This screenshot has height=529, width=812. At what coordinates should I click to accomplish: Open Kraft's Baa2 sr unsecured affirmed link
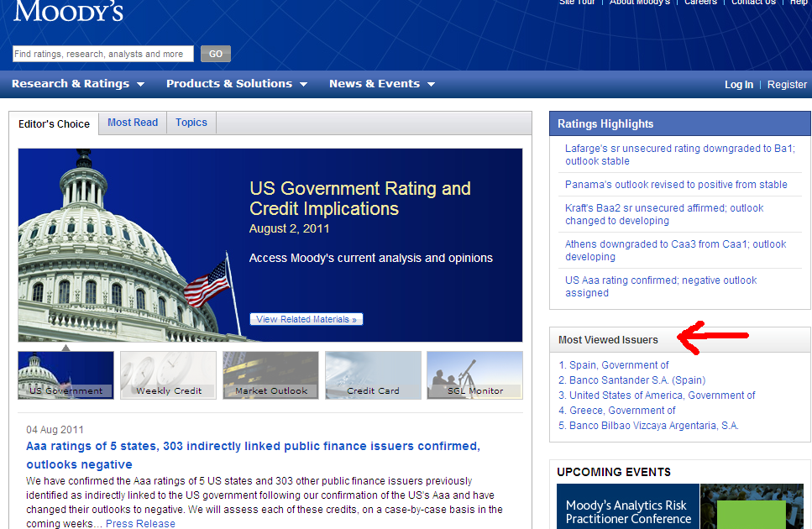tap(664, 214)
